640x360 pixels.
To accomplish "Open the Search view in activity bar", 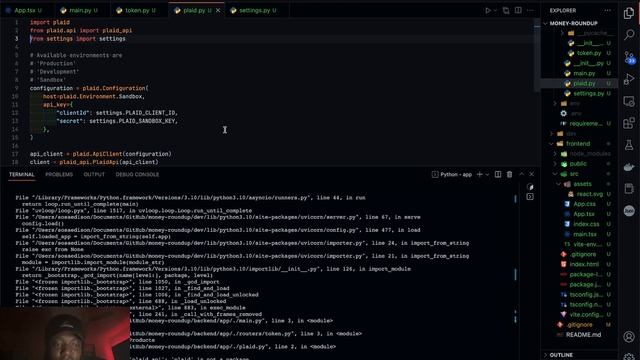I will coord(629,35).
